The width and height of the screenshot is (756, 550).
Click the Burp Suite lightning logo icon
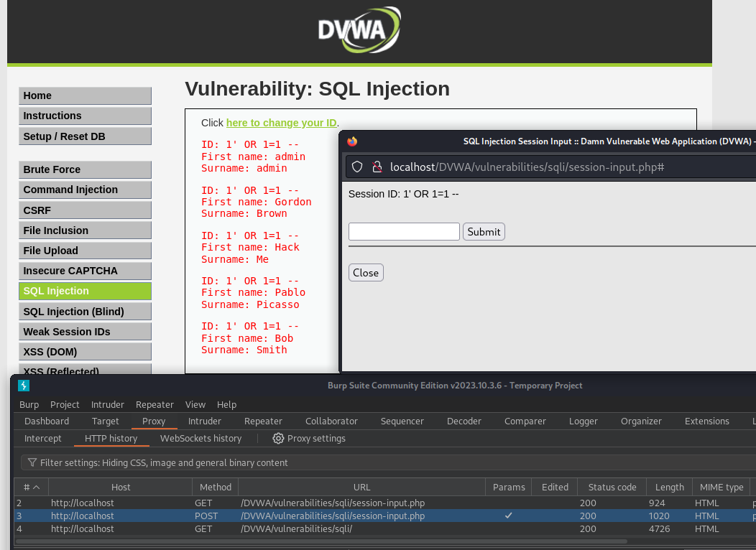click(24, 386)
